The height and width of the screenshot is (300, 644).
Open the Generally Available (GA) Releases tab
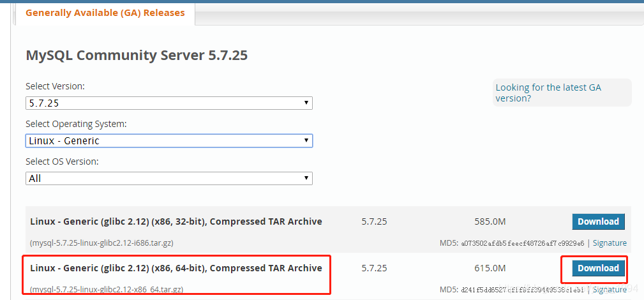click(105, 13)
